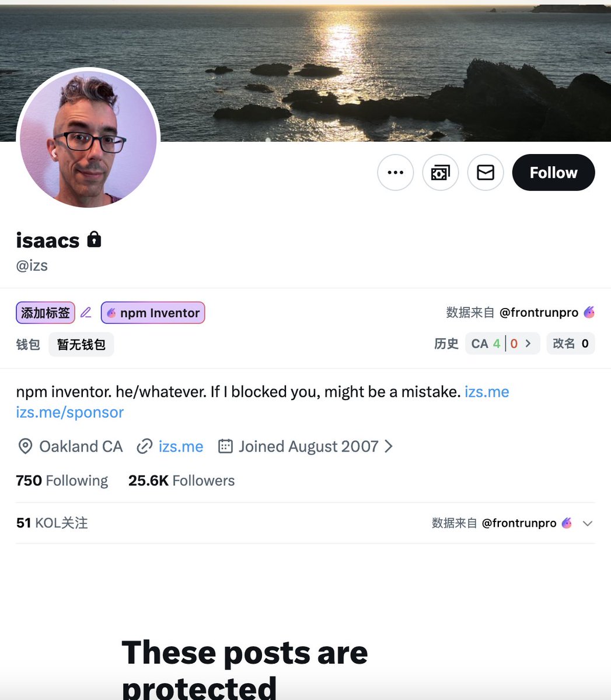Click the Oakland CA location pin icon
The height and width of the screenshot is (700, 611).
[x=25, y=447]
